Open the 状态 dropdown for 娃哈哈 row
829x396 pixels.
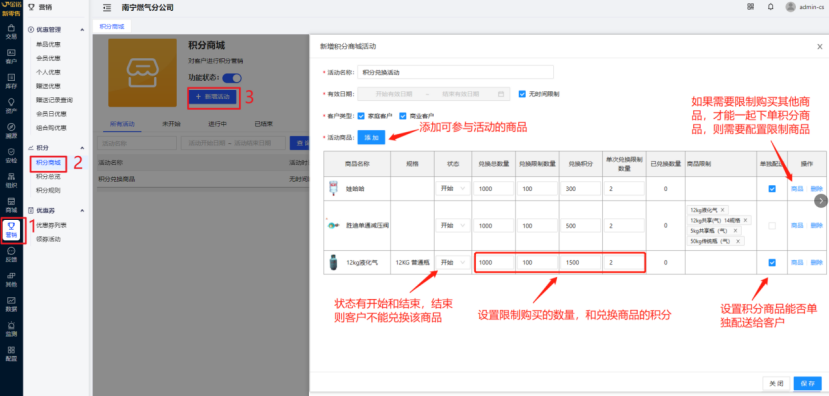click(453, 188)
